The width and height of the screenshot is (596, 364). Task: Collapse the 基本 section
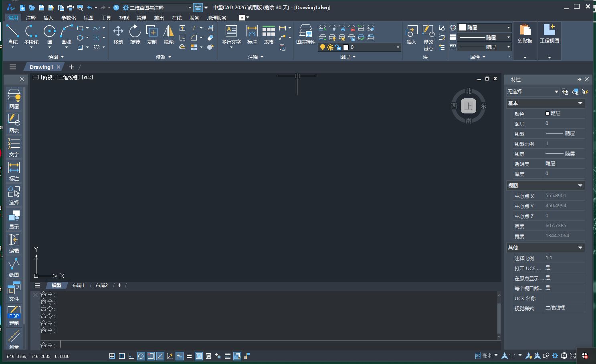tap(580, 103)
